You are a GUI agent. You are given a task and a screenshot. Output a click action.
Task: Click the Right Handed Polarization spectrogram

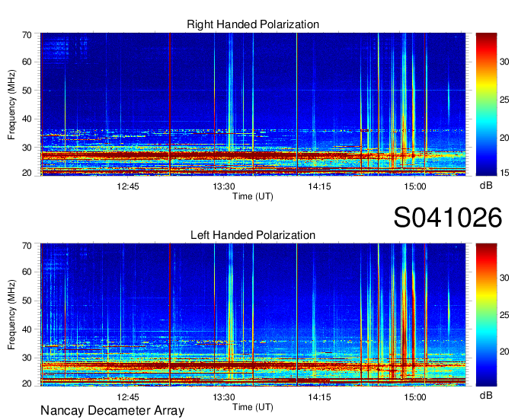point(253,104)
